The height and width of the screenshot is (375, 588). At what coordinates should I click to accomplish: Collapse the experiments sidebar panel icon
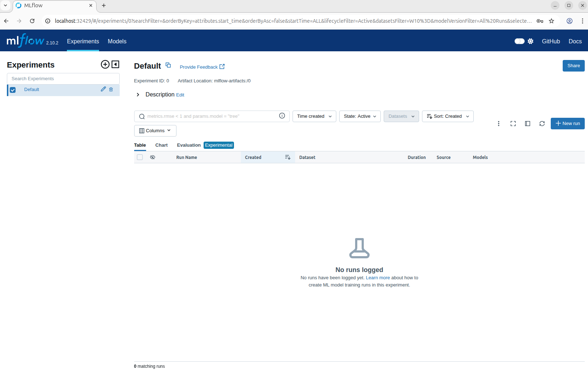pos(115,64)
